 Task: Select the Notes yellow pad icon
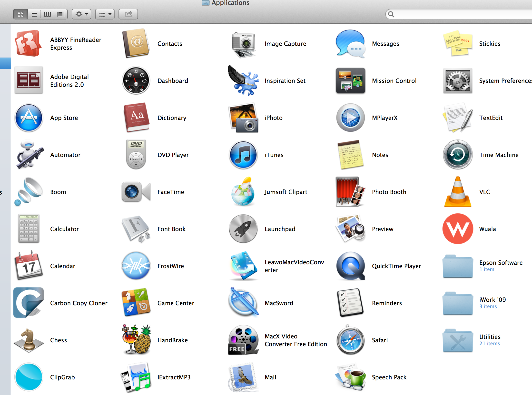coord(351,155)
